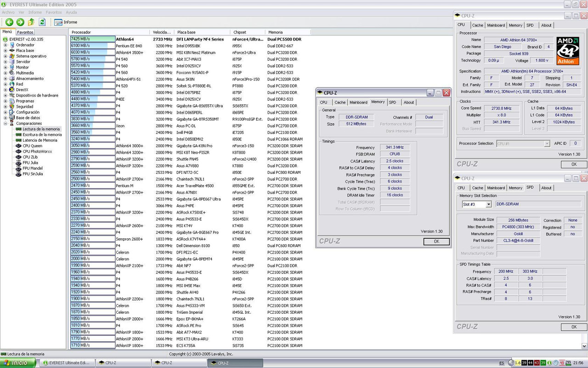The height and width of the screenshot is (368, 588).
Task: Open the Ayuda menu
Action: [71, 12]
